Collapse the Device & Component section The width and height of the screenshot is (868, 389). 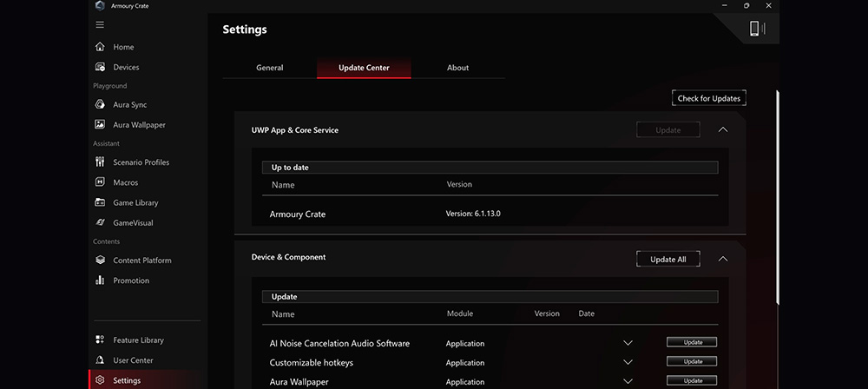(722, 259)
